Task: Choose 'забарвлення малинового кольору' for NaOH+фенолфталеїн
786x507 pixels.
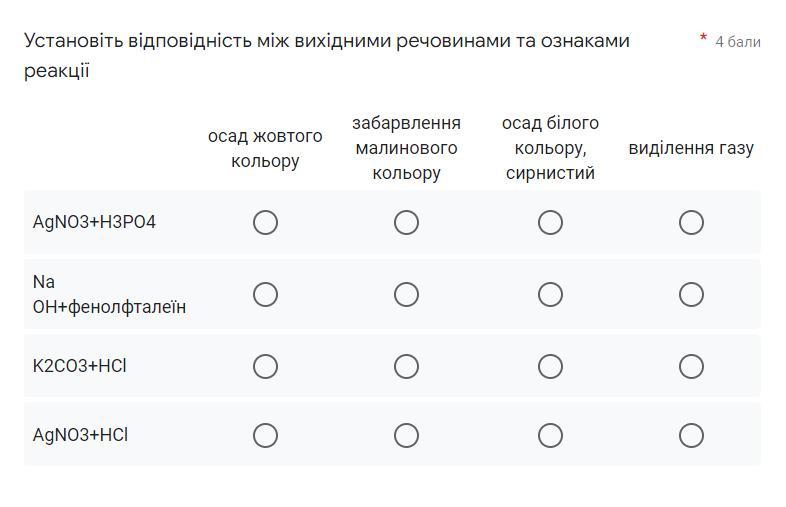Action: [406, 294]
